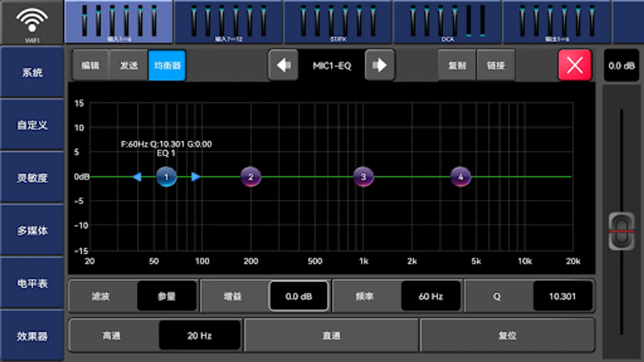Screen dimensions: 644x362
Task: Select the 均衡器 tab
Action: (167, 65)
